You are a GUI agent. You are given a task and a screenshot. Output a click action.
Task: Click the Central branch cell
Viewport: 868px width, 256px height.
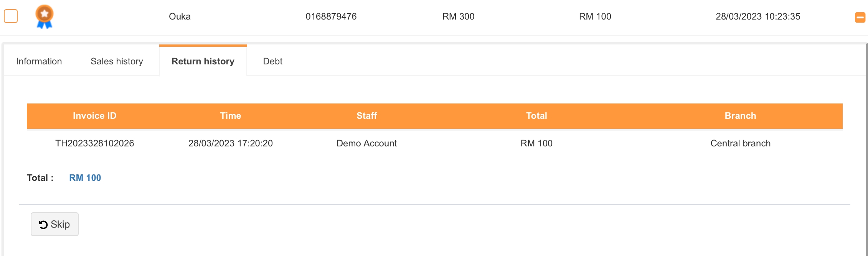coord(740,143)
